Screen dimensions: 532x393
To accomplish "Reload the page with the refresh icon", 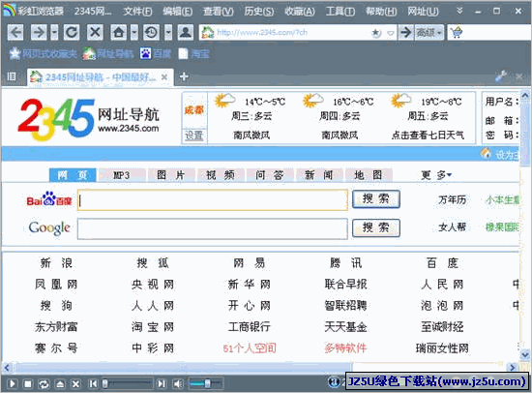I will (72, 33).
